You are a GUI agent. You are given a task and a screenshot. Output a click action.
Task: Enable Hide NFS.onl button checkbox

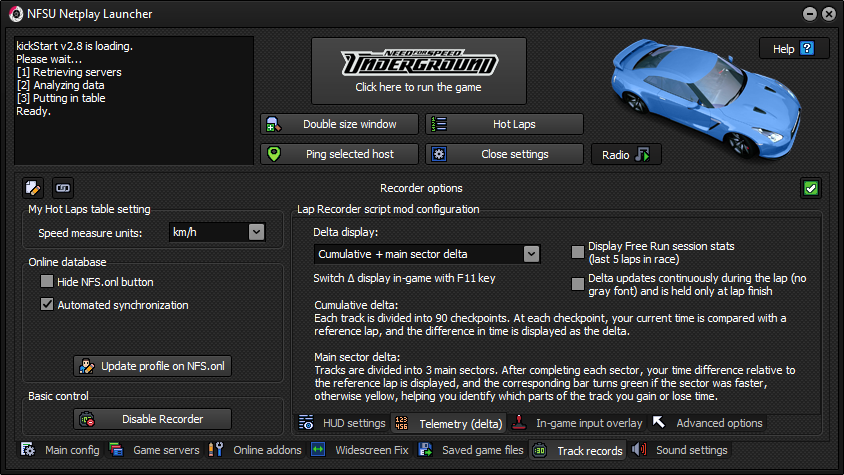point(47,282)
